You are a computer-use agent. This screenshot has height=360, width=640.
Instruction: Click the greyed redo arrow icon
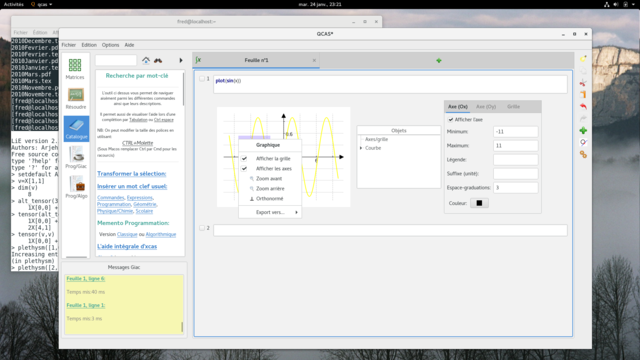tap(583, 118)
